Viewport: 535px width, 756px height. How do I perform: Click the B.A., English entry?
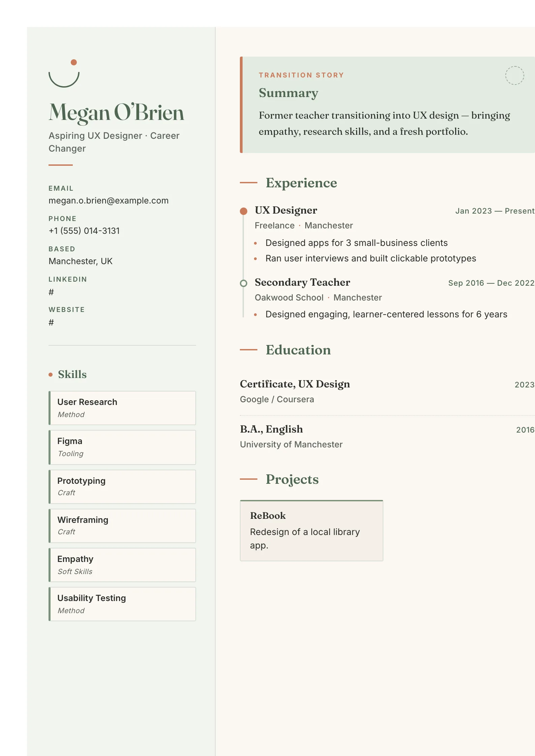point(271,429)
